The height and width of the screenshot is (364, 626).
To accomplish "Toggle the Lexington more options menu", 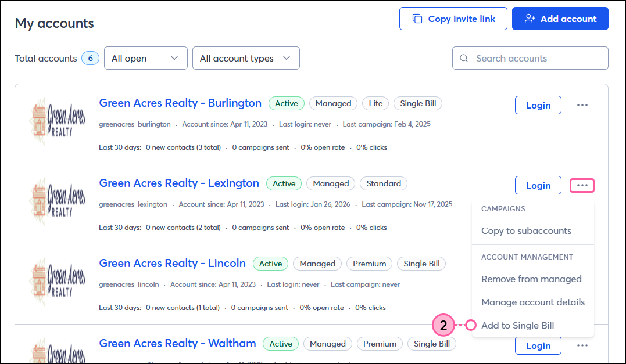I will point(582,185).
